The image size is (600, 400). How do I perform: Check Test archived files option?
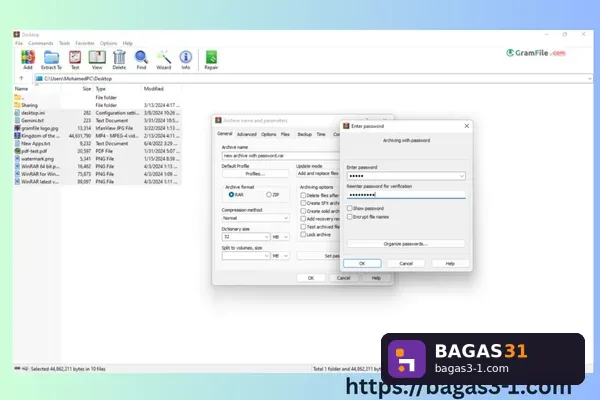(303, 227)
